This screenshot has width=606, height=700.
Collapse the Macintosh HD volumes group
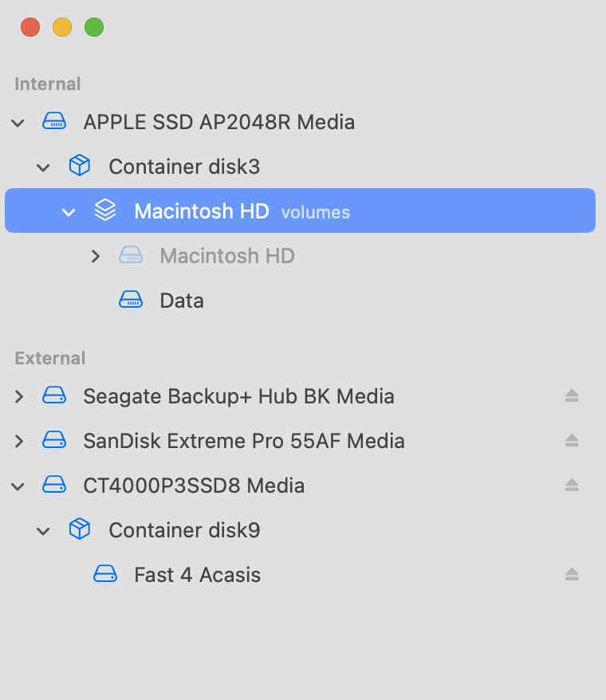(x=69, y=212)
